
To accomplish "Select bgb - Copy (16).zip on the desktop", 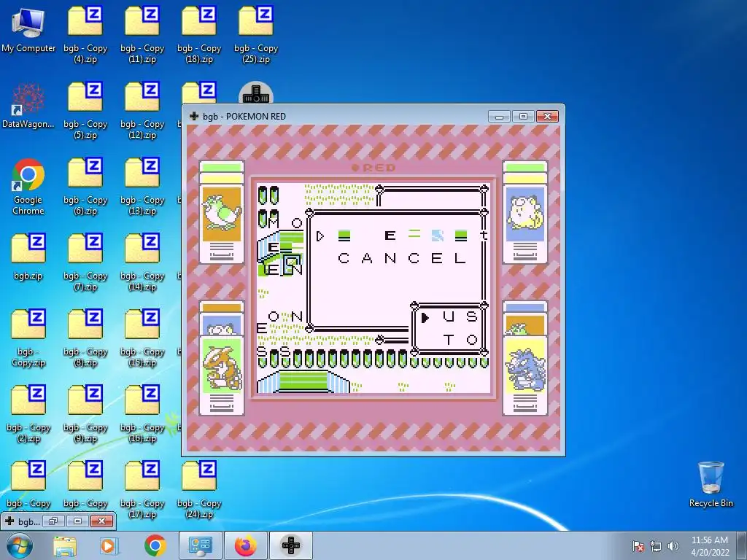I will coord(142,414).
